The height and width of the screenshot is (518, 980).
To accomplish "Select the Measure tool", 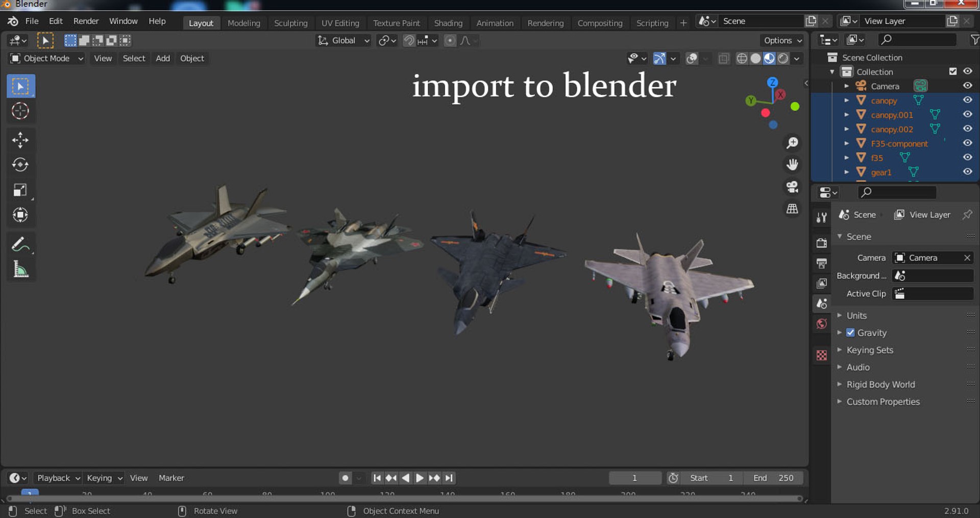I will coord(20,269).
